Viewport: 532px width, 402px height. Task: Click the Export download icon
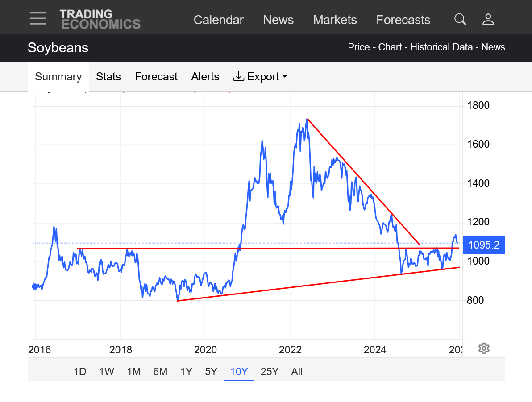(x=238, y=77)
